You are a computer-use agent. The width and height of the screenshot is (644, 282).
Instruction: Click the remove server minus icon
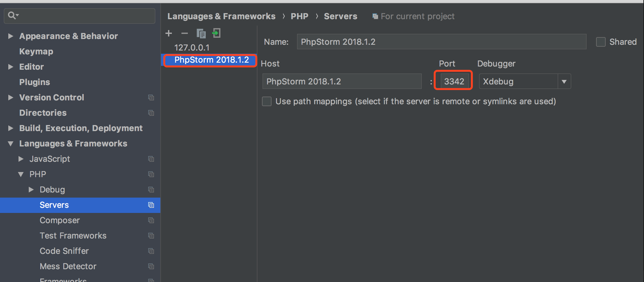tap(185, 33)
